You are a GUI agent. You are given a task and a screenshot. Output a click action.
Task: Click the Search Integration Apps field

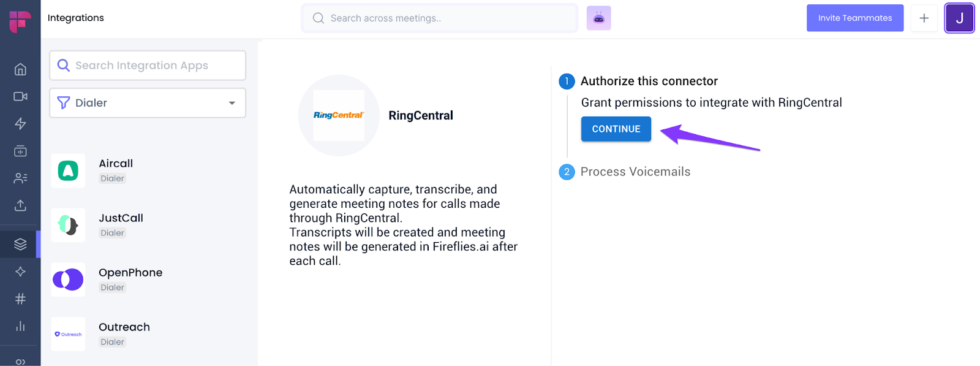click(x=147, y=65)
